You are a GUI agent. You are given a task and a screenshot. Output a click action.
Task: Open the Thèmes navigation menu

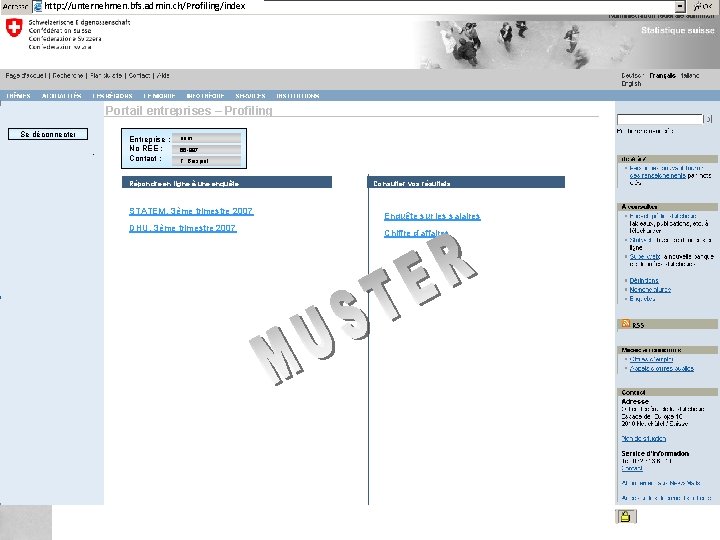18,96
